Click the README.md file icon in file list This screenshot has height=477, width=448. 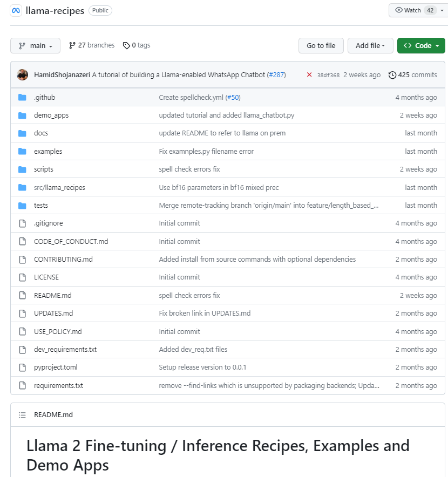23,295
